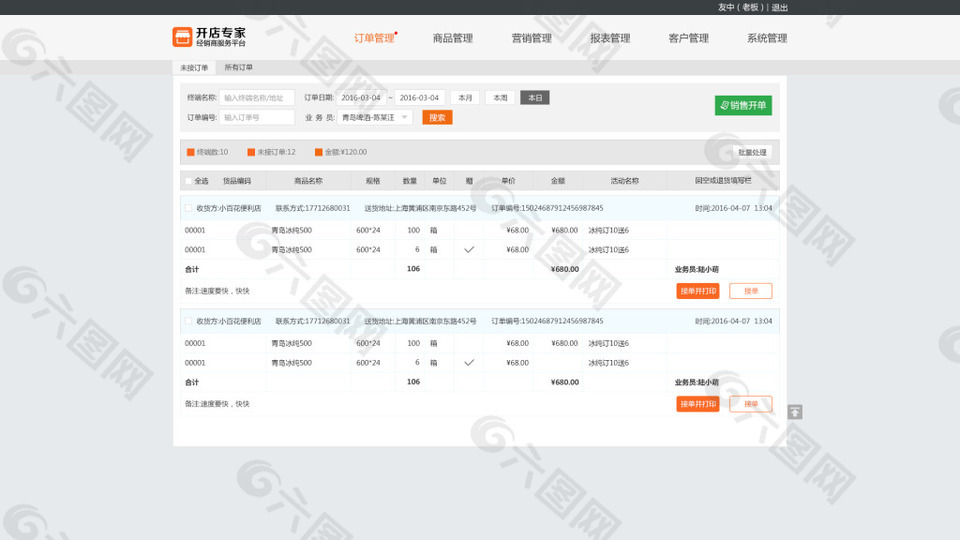Screen dimensions: 960x540
Task: Expand the 业务员 dropdown 青岛啤酒-陈某汪
Action: coord(375,118)
